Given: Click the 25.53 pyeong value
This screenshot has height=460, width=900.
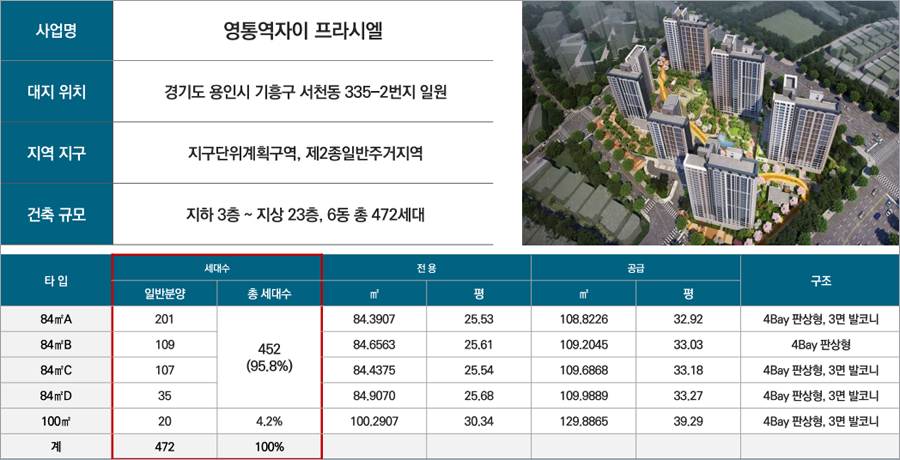Looking at the screenshot, I should point(479,319).
